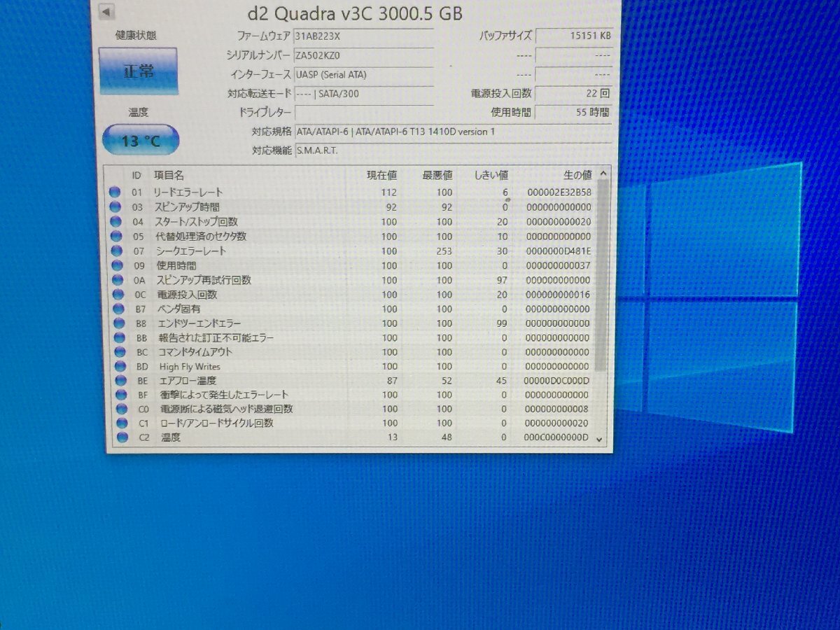Click status icon for B8 エンドツーエンドエラー

click(x=118, y=323)
